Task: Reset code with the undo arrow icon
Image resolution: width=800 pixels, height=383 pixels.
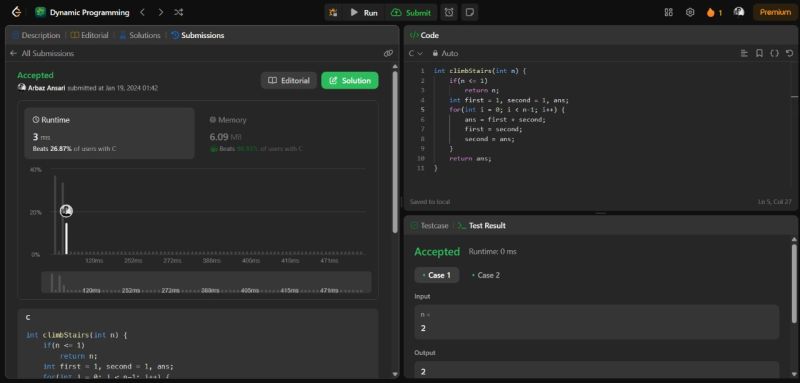Action: (x=789, y=53)
